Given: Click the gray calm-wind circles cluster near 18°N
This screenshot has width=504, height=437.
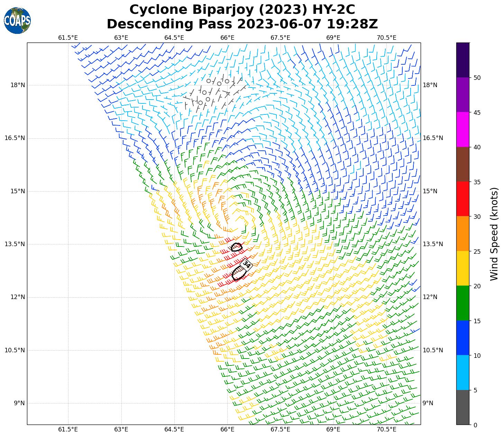Looking at the screenshot, I should point(213,92).
